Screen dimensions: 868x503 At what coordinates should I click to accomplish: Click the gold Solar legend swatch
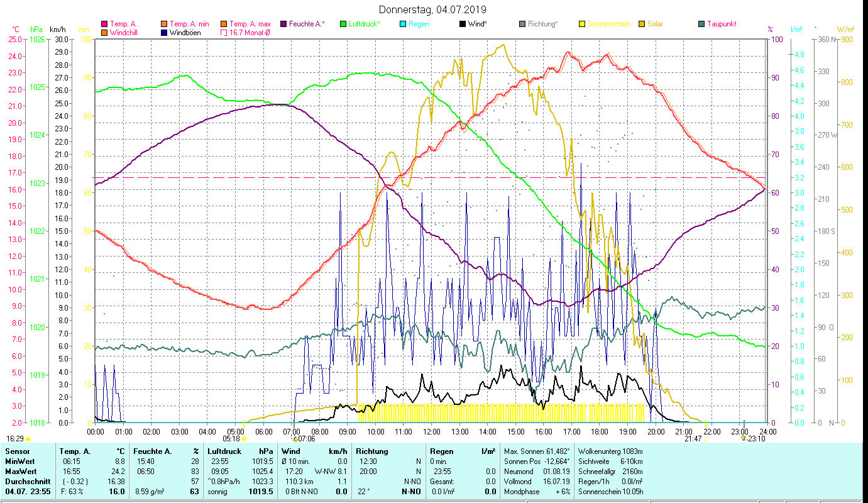click(x=642, y=24)
